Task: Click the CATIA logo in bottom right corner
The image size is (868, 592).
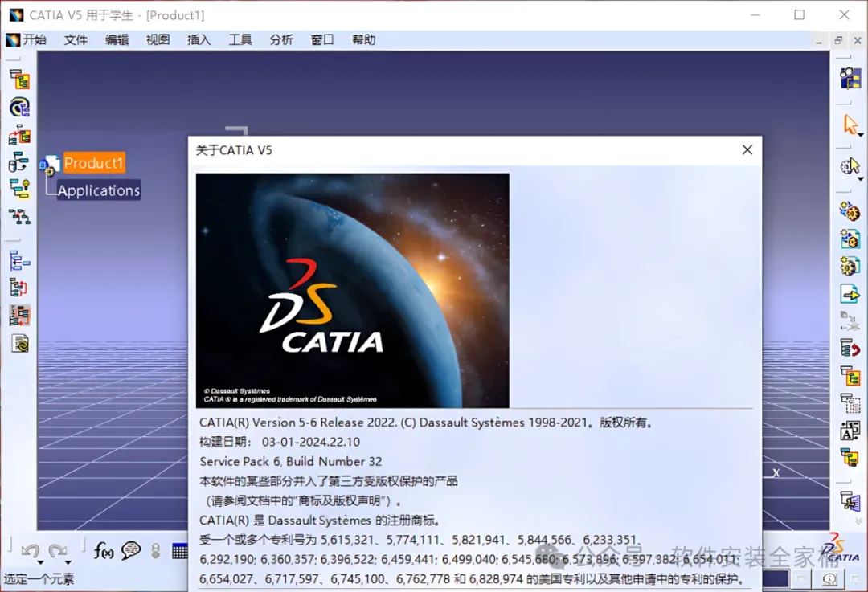Action: coord(841,549)
